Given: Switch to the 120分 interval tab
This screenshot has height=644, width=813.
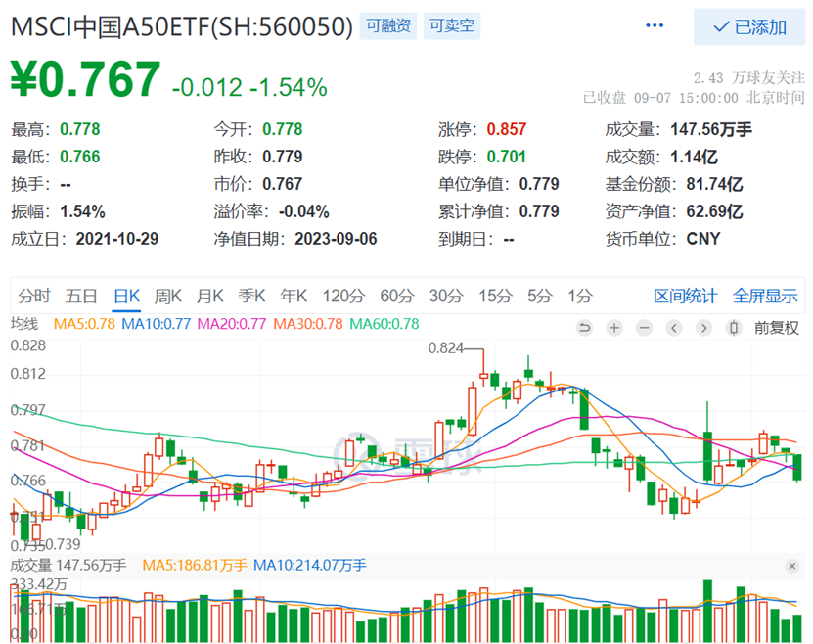Looking at the screenshot, I should coord(343,297).
